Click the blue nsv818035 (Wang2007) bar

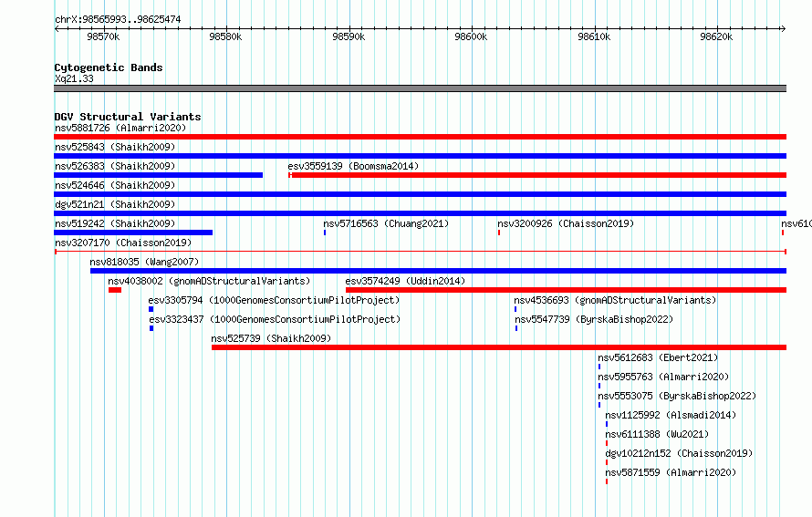coord(438,271)
